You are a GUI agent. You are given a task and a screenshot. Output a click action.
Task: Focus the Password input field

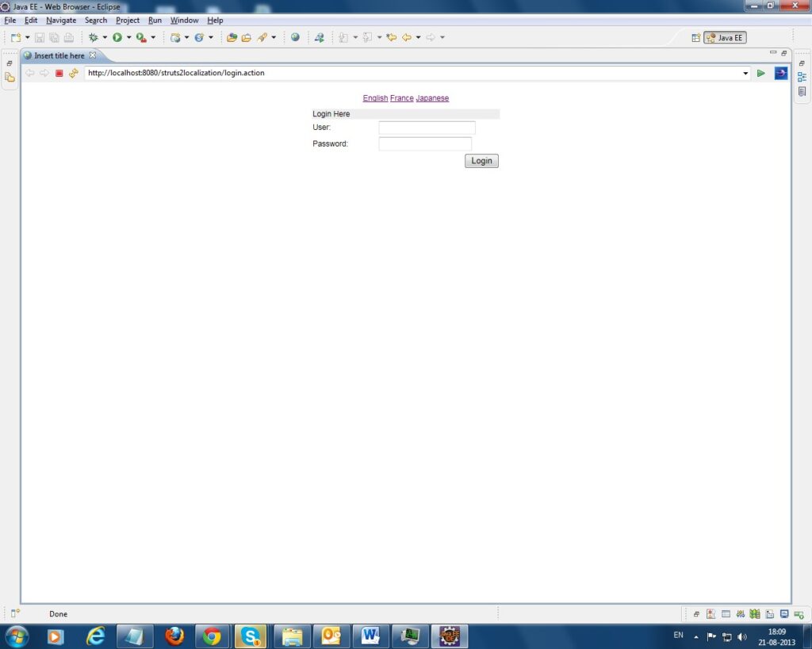click(425, 144)
